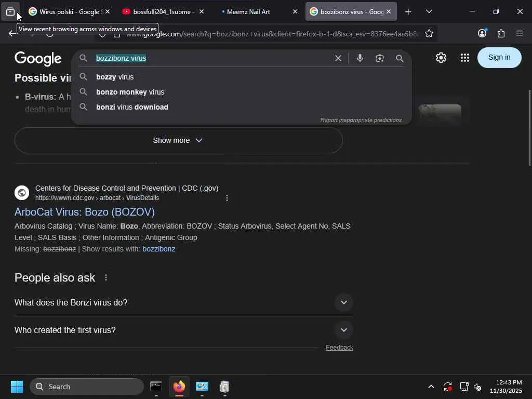Open the Extensions puzzle icon
The image size is (532, 399).
(x=501, y=33)
